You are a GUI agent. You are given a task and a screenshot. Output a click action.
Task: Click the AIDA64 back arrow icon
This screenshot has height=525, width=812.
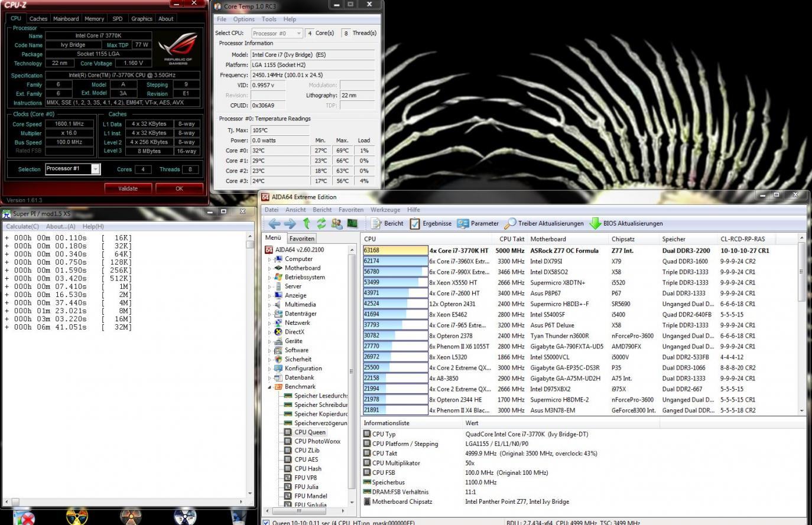tap(274, 223)
